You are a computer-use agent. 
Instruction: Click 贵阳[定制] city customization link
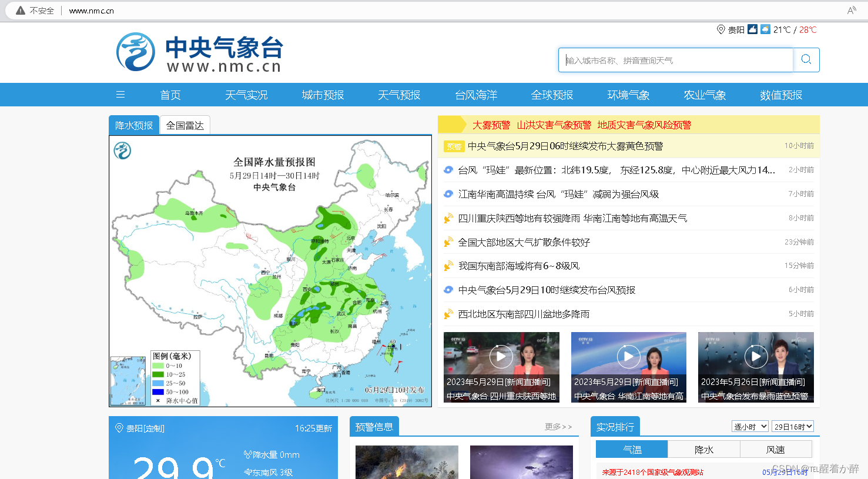(x=145, y=428)
